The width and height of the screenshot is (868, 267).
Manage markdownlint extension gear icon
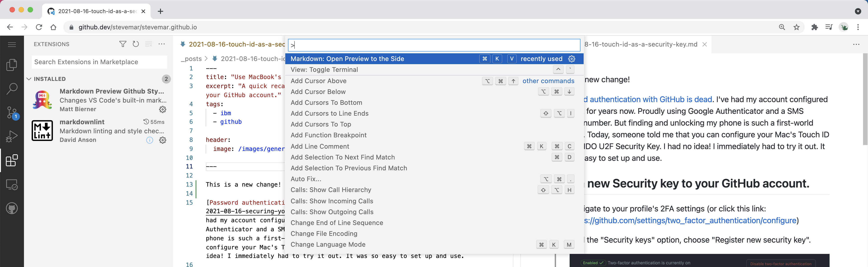point(163,140)
